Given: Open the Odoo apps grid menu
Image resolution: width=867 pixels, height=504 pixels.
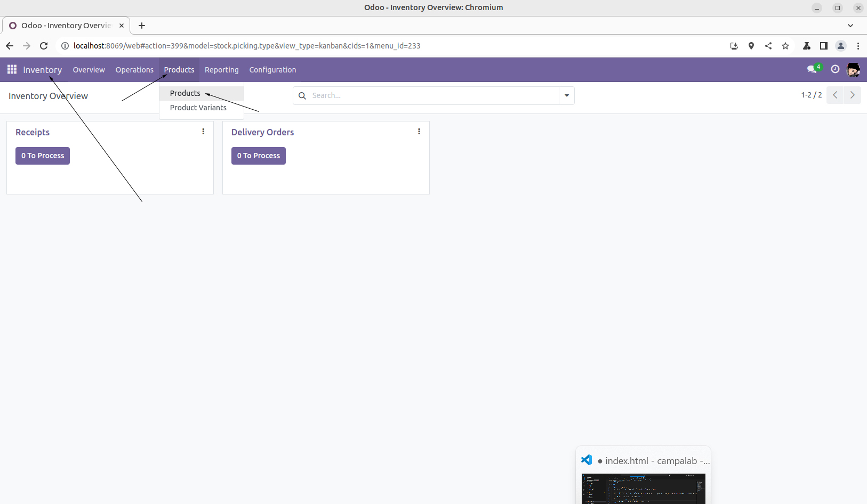Looking at the screenshot, I should [12, 70].
